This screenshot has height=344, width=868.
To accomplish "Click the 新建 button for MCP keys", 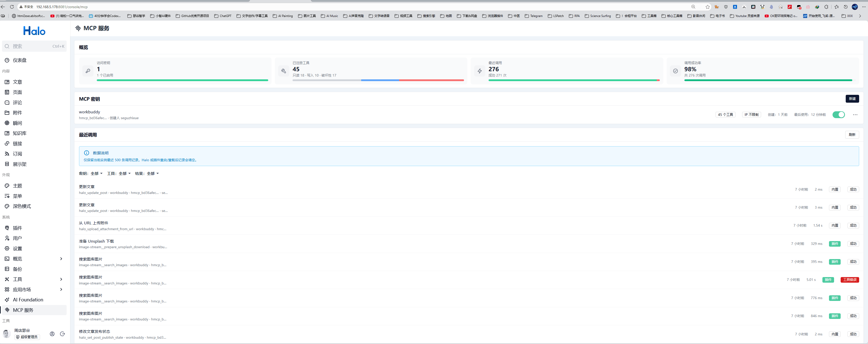I will (852, 99).
